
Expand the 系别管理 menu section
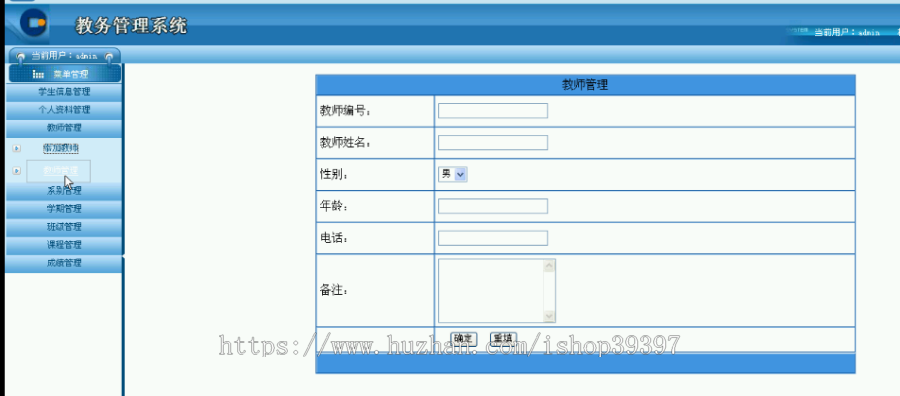64,191
